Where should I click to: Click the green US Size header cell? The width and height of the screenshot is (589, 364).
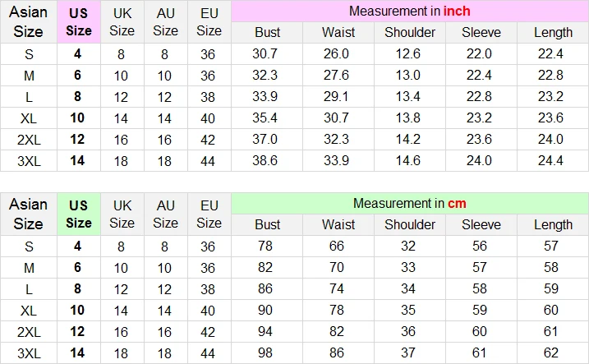tap(79, 214)
